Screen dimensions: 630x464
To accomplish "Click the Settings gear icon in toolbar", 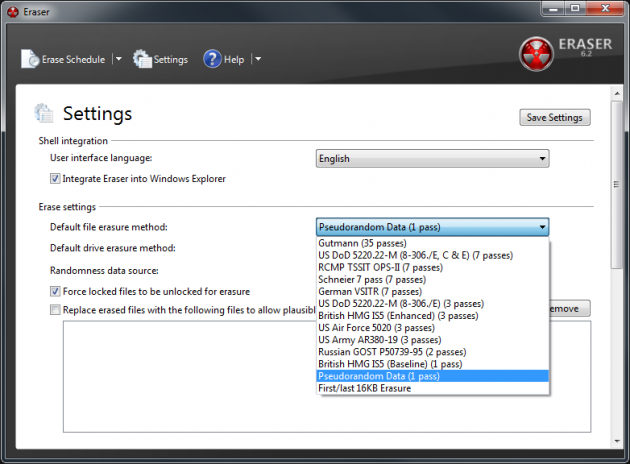I will (x=142, y=59).
